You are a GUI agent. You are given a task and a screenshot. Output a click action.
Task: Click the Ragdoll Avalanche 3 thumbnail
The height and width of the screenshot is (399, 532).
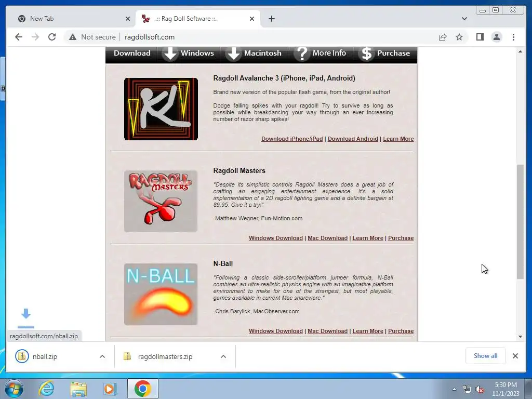161,109
